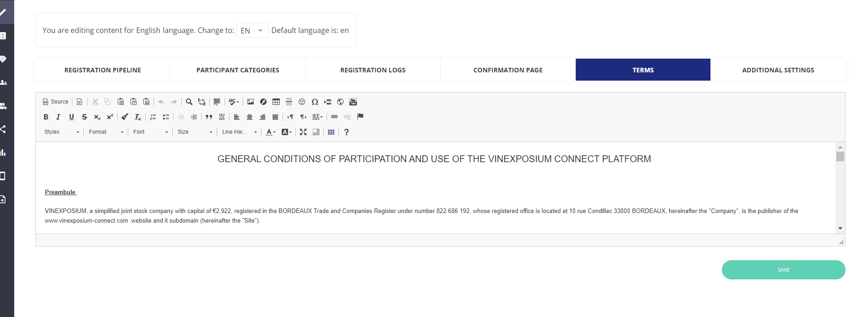Screen dimensions: 868x317
Task: Switch to the Registration Pipeline tab
Action: 103,70
